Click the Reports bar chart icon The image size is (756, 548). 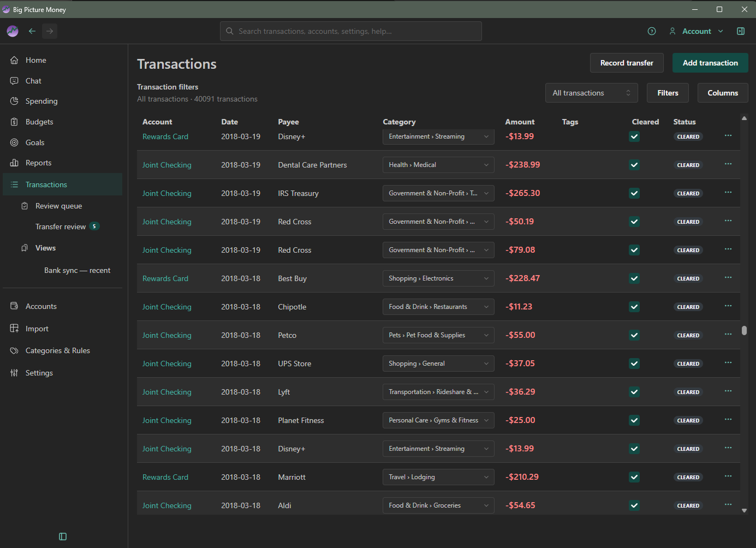(x=14, y=163)
